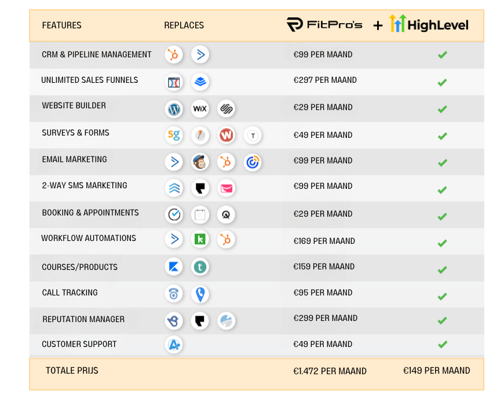Click the bird icon in Reputation Manager row
This screenshot has height=420, width=504.
click(174, 321)
